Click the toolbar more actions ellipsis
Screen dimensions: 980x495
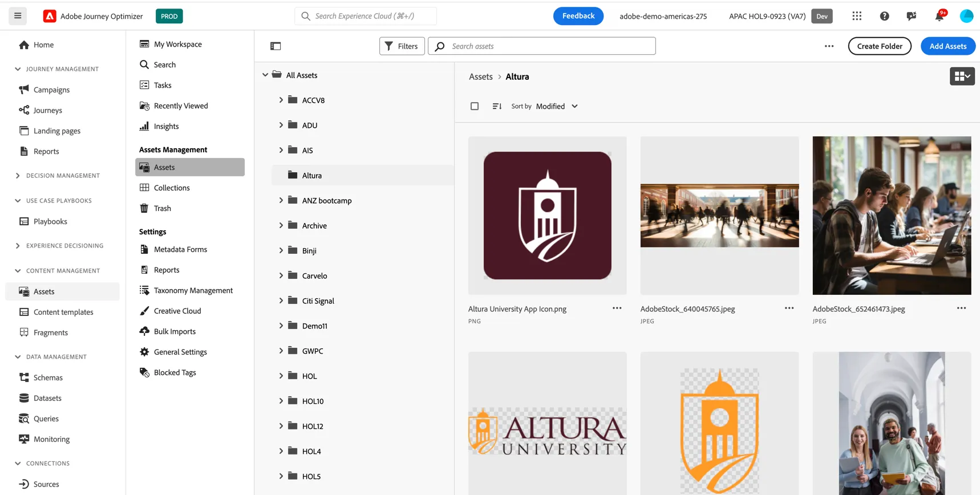pos(829,46)
